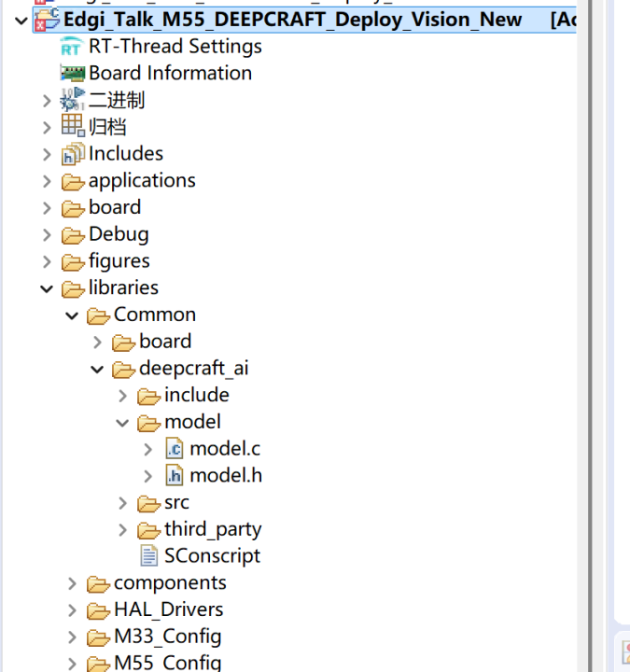This screenshot has width=630, height=672.
Task: Select the model.h file name
Action: point(226,475)
